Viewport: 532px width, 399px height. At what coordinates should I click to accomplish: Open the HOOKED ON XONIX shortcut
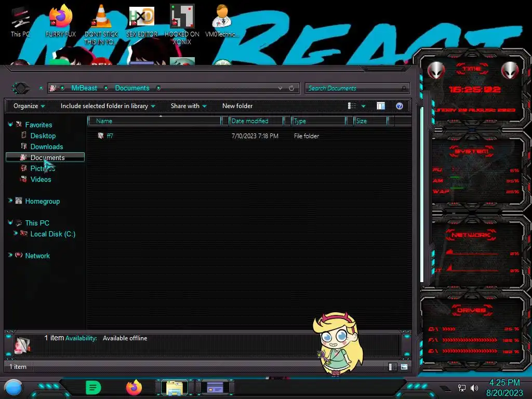click(x=182, y=24)
